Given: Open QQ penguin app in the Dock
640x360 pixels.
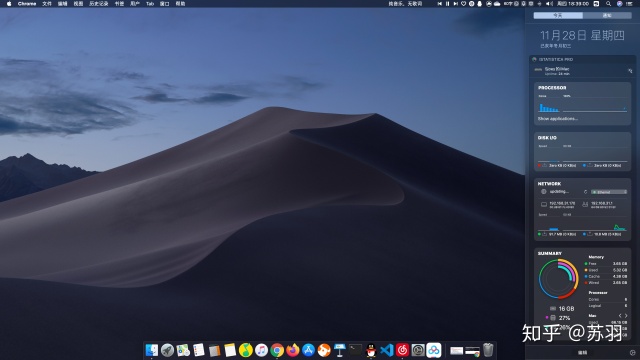Looking at the screenshot, I should coord(371,350).
